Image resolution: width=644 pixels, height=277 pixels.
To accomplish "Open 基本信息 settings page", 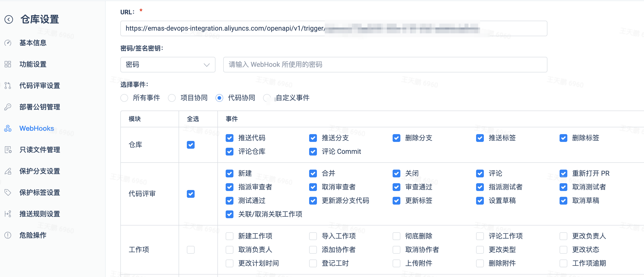I will point(33,43).
